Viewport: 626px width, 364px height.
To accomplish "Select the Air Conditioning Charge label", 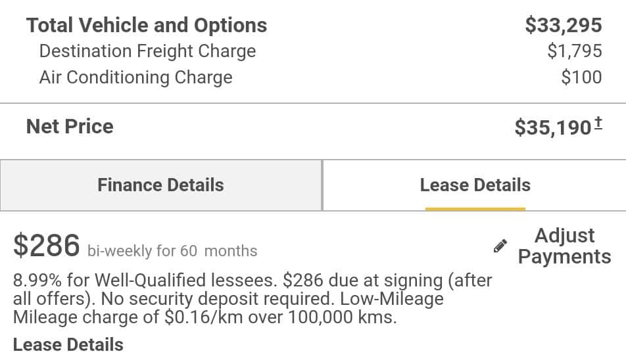I will tap(135, 78).
